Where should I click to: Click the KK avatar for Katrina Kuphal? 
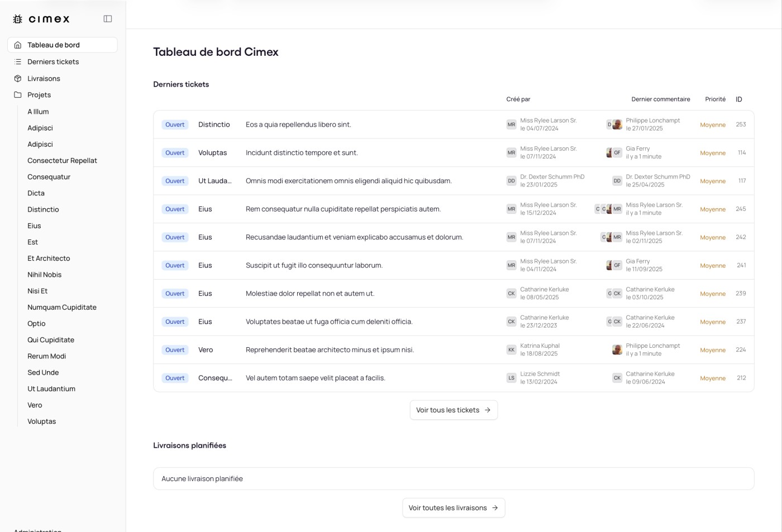coord(511,350)
